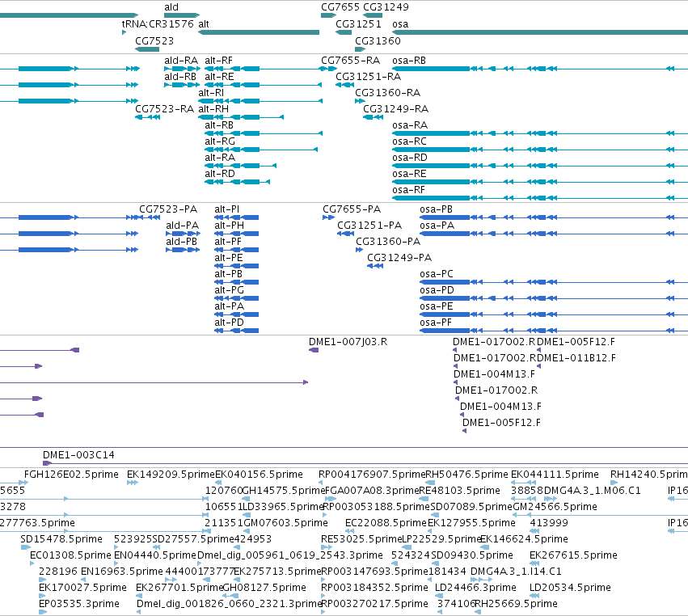Click the ald-RB transcript label

coord(180,77)
